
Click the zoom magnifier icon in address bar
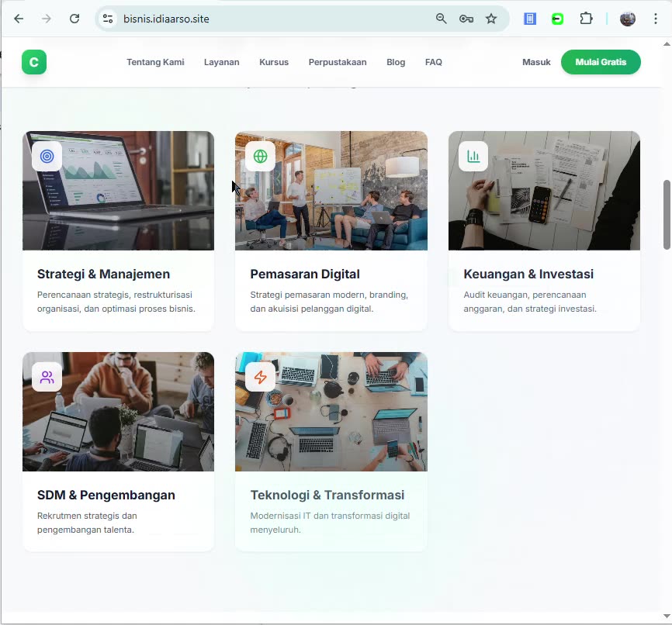tap(441, 19)
